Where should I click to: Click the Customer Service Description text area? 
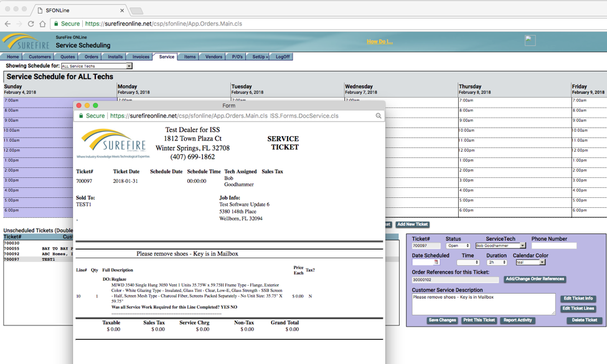[x=484, y=304]
